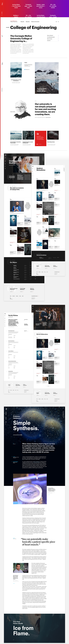
Task: Click the Carnegie Mellon College of Engineering logo
Action: tap(14, 21)
